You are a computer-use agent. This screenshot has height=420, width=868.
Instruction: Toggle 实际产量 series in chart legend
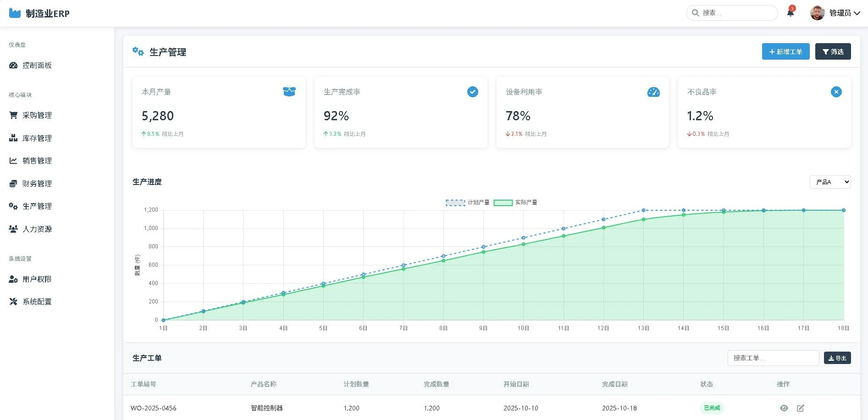[515, 202]
